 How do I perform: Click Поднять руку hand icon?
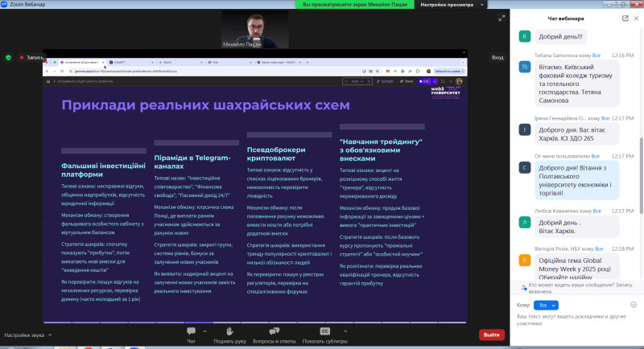pos(229,331)
